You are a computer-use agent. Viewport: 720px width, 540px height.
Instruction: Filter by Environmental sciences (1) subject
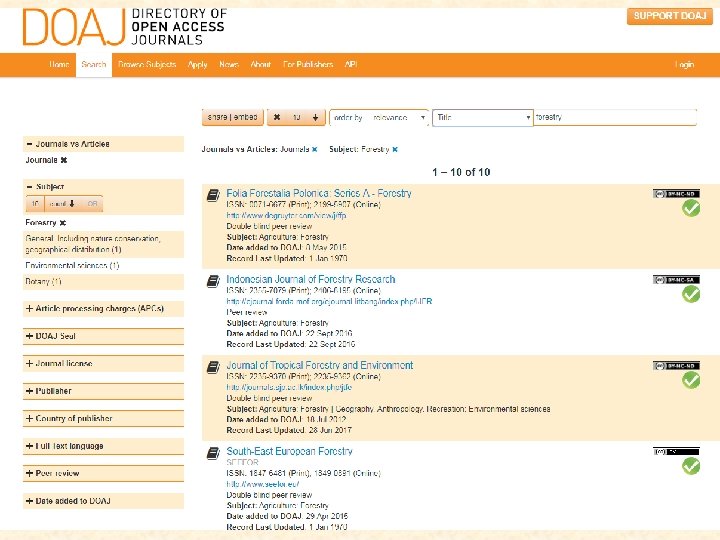72,265
